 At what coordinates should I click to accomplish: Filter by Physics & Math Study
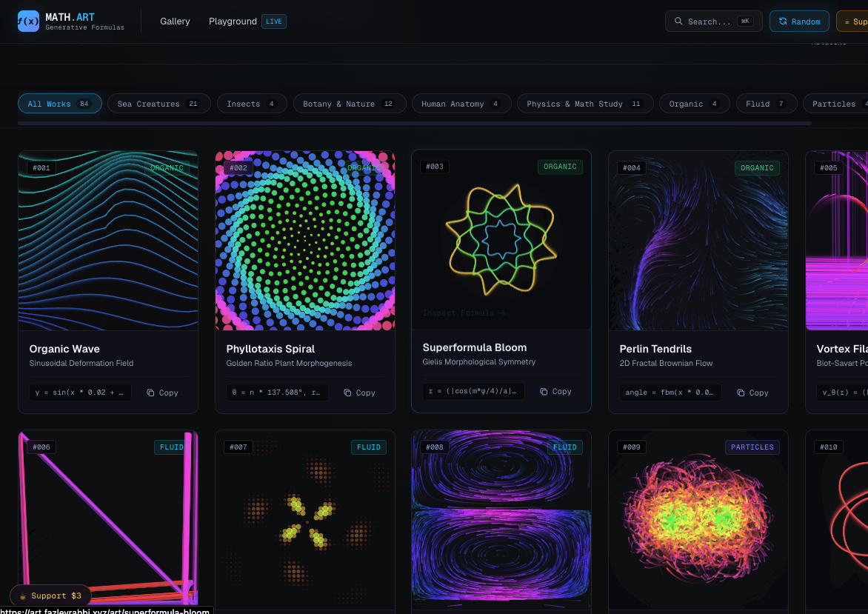pos(585,104)
